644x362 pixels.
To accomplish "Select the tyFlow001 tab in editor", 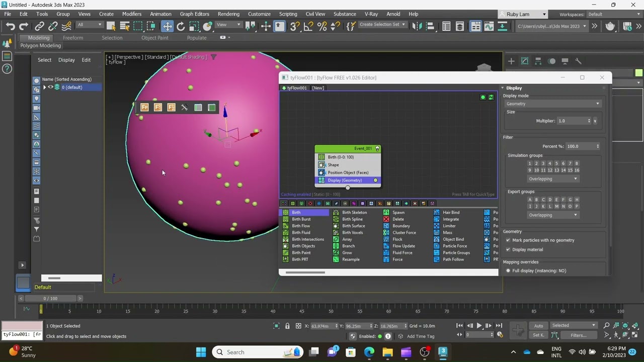I will coord(294,88).
